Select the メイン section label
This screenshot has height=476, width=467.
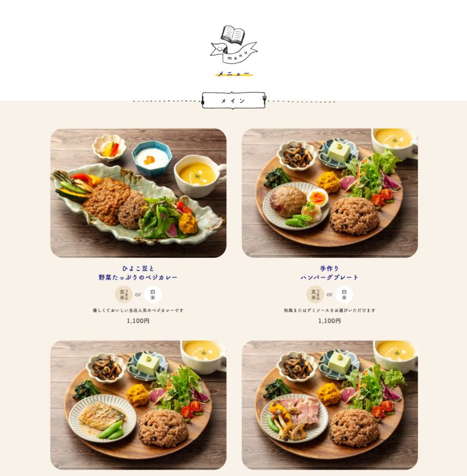click(233, 101)
